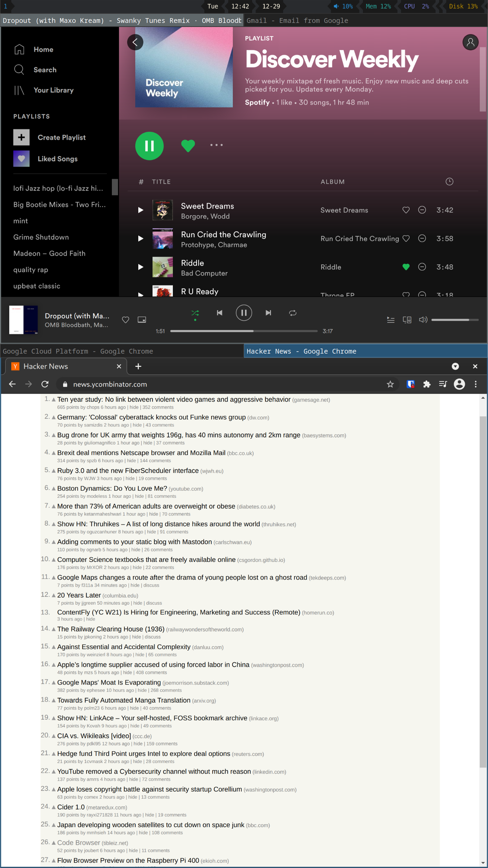Reload the Hacker News page
The width and height of the screenshot is (488, 868).
(x=45, y=384)
